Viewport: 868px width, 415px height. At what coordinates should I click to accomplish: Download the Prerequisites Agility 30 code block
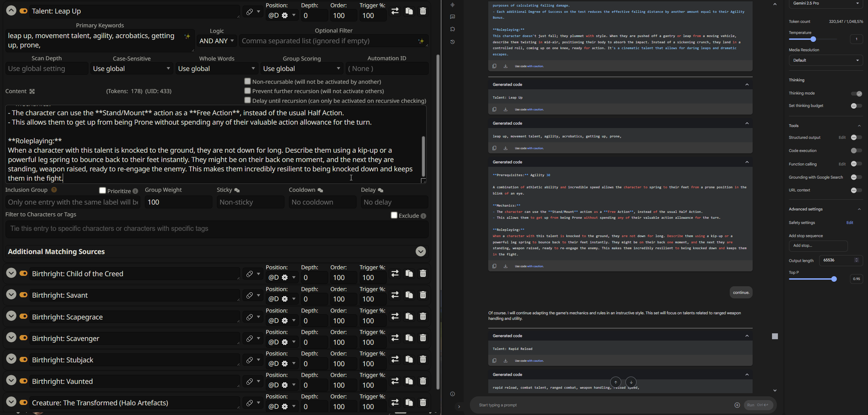coord(506,266)
